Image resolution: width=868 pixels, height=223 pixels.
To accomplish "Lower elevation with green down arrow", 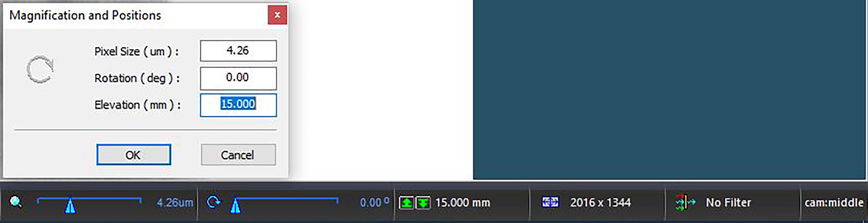I will [422, 203].
